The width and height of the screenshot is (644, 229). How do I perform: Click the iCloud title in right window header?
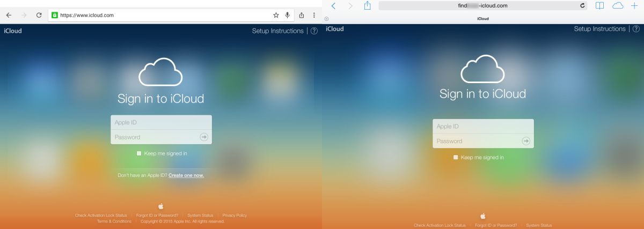[x=335, y=29]
